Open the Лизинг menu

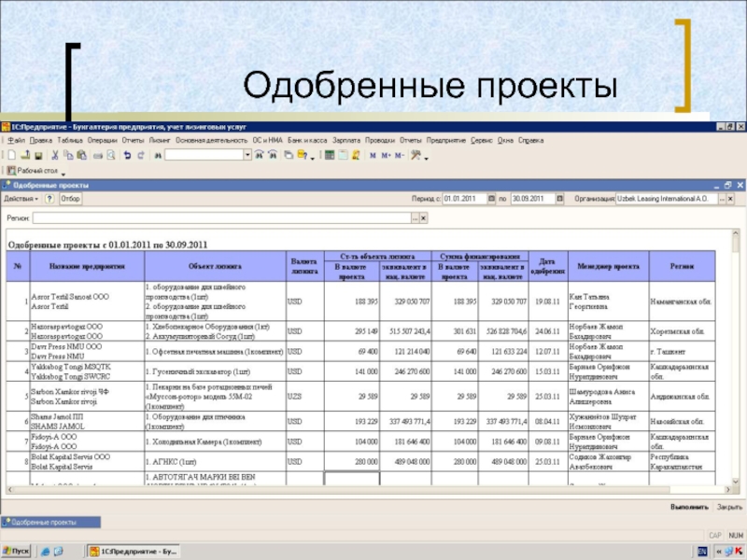pos(159,141)
